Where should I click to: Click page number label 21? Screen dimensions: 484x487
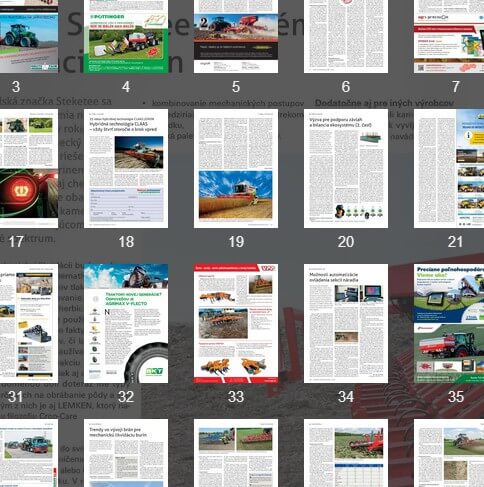455,242
